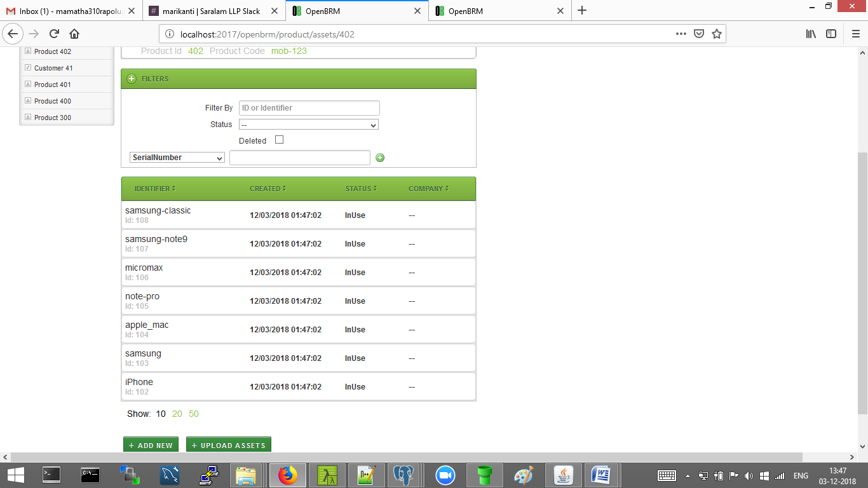
Task: Collapse the Filters panel header icon
Action: click(x=132, y=79)
